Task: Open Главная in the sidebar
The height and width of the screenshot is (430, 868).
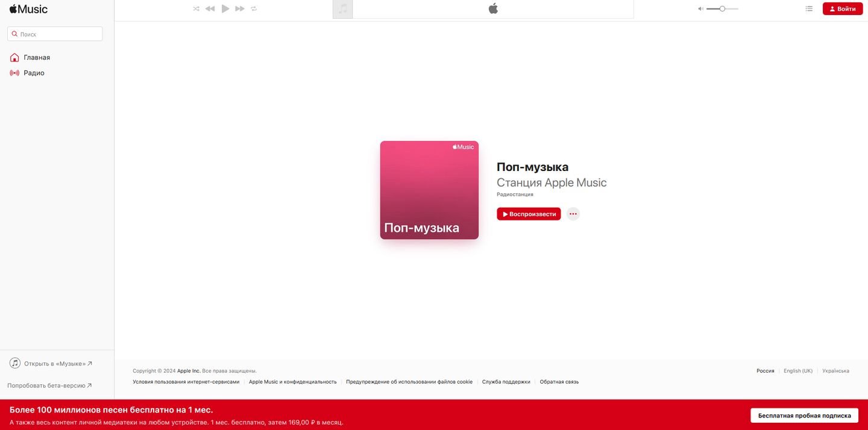Action: (x=37, y=57)
